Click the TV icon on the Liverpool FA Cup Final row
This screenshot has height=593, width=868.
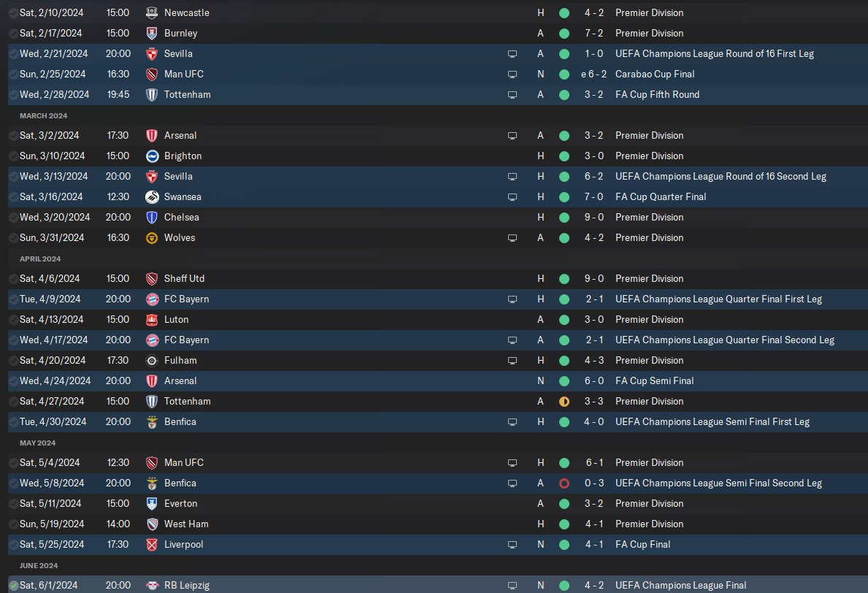pos(512,545)
